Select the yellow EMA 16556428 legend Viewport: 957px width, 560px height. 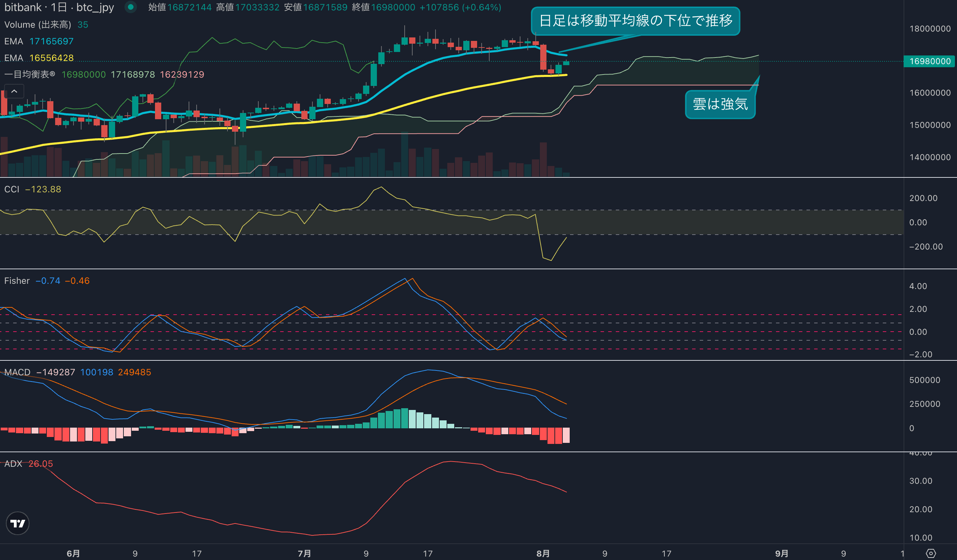click(x=39, y=58)
